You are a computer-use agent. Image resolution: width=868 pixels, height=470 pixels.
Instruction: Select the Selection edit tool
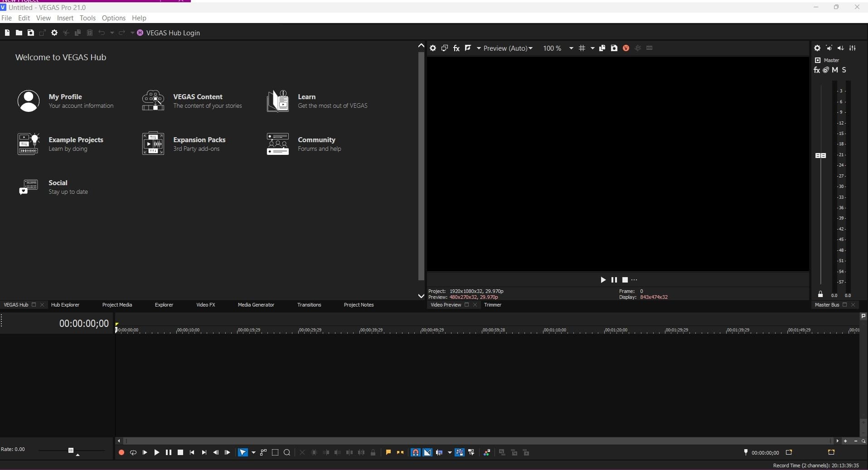pos(275,452)
